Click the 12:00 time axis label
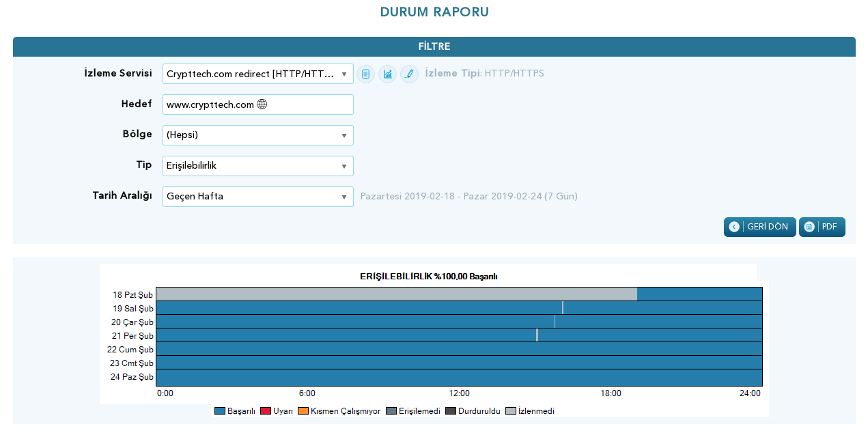 coord(459,393)
